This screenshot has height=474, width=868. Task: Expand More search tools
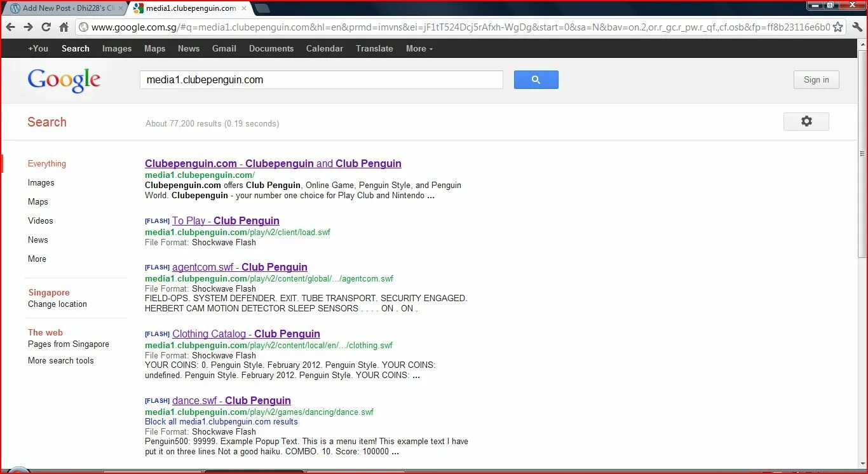tap(61, 360)
